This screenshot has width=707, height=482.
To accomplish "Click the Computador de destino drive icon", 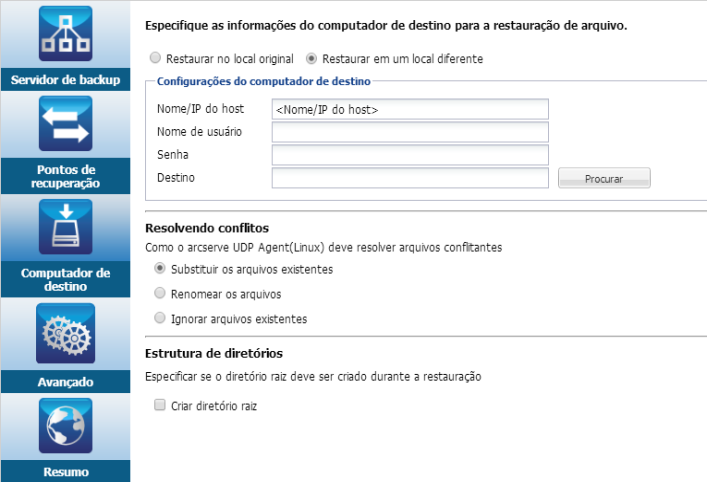I will coord(65,227).
